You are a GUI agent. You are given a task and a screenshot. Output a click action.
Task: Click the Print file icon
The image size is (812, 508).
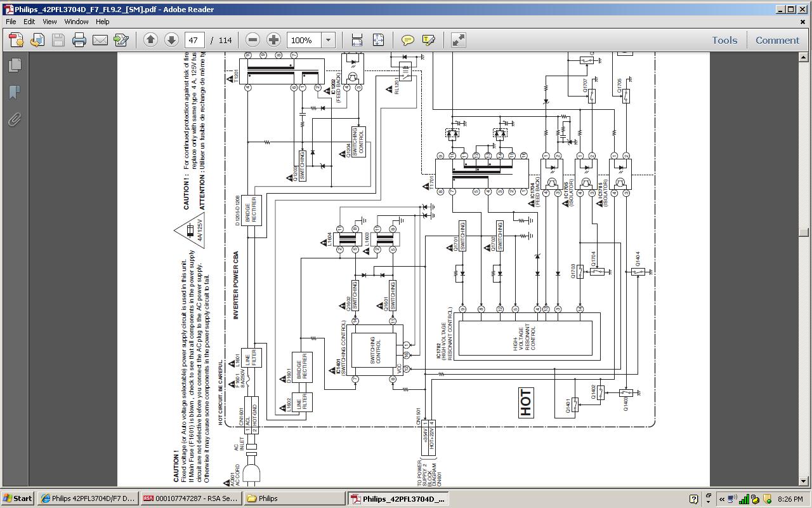pos(79,40)
